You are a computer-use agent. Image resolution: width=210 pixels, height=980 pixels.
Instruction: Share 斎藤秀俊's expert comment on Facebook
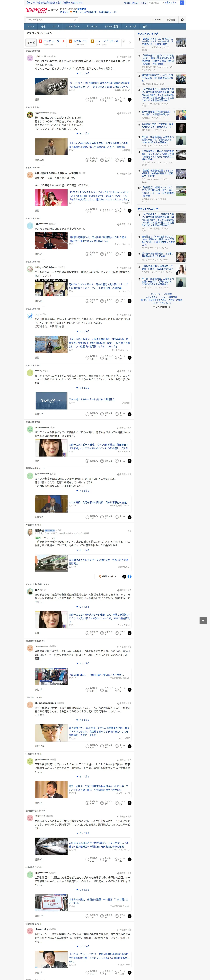coord(130,576)
